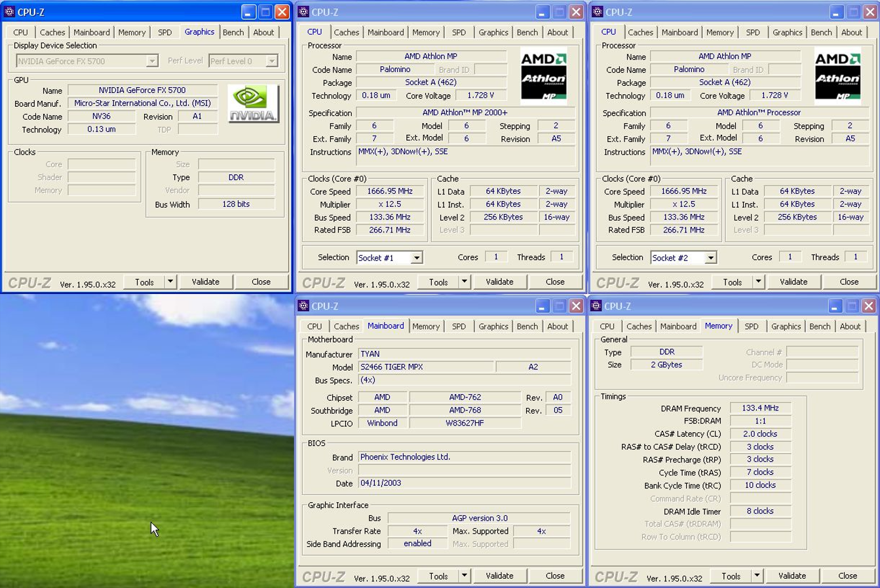Click the Specification value AMD Athlon MP 2000+
880x588 pixels.
[465, 113]
